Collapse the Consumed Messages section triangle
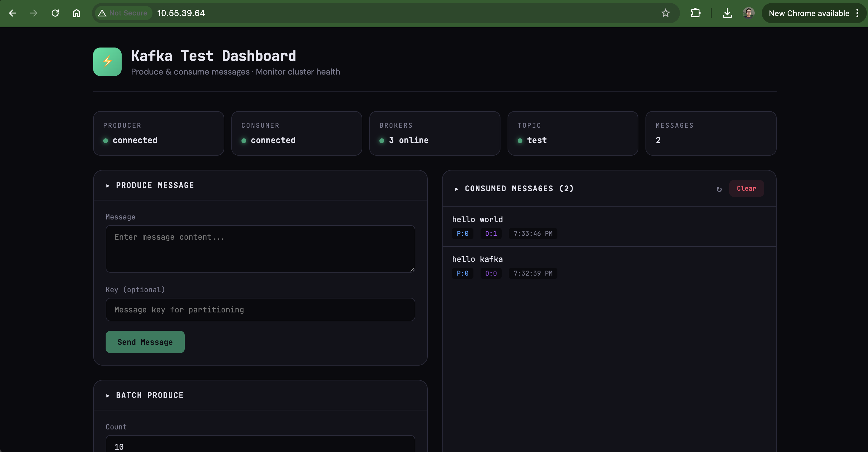 pyautogui.click(x=457, y=189)
